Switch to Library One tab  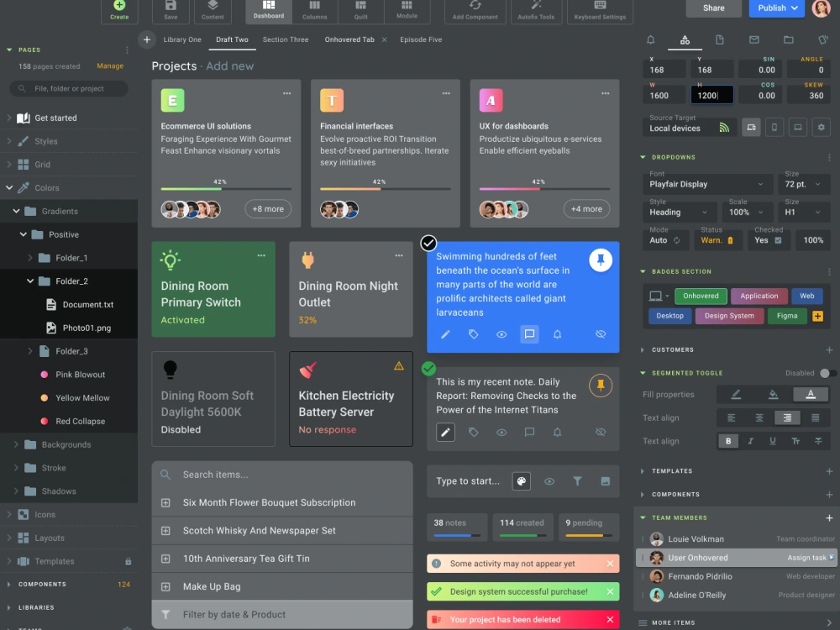[182, 39]
